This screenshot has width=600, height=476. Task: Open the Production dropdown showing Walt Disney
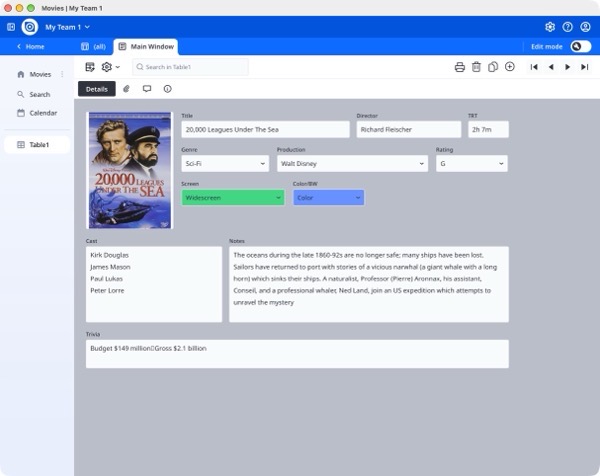pyautogui.click(x=352, y=163)
